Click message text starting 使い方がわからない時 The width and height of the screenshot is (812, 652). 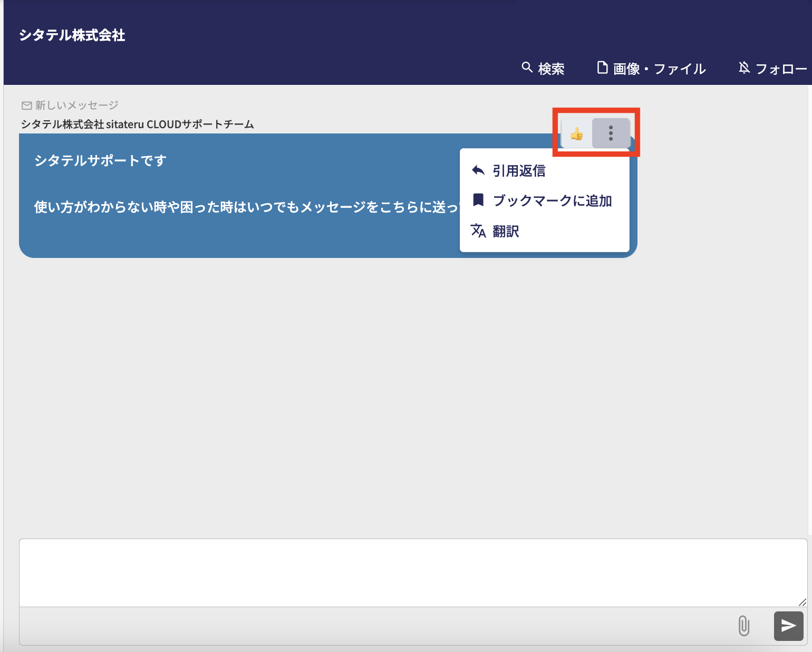point(246,207)
